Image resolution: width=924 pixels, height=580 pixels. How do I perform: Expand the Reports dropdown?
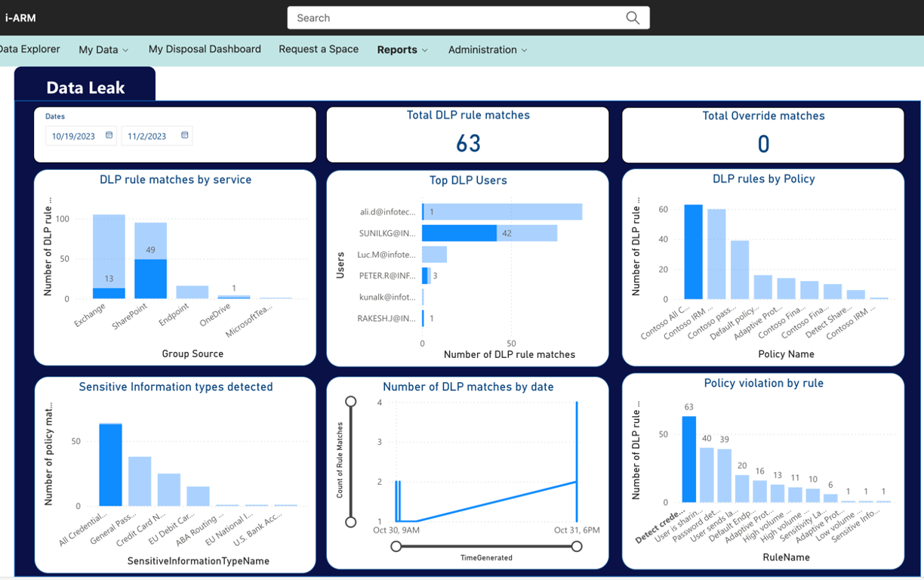tap(402, 49)
